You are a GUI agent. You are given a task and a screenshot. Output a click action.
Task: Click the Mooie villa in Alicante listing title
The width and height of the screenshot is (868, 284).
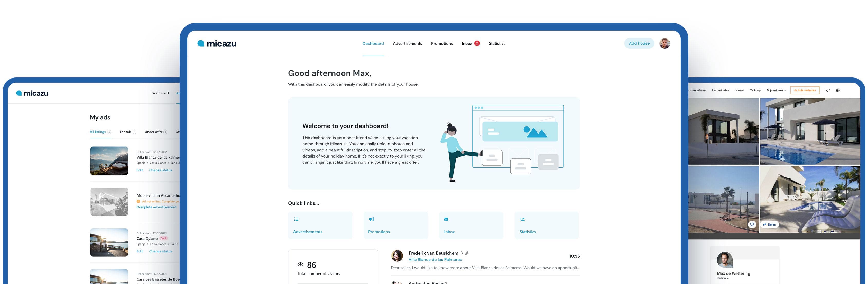158,195
